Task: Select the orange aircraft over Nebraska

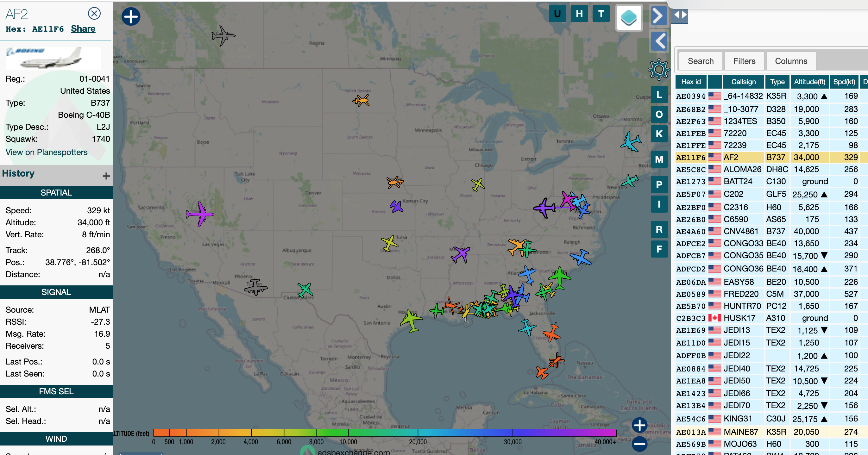Action: [x=394, y=182]
